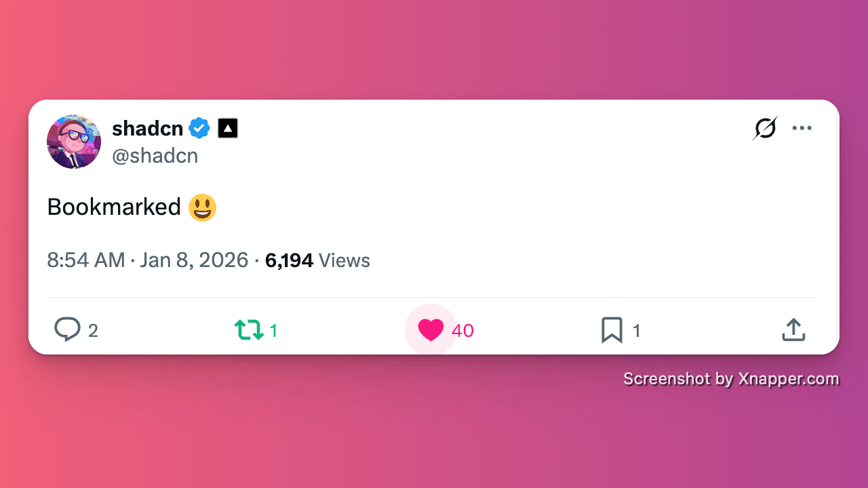
Task: Click the reply count number 2
Action: point(93,331)
